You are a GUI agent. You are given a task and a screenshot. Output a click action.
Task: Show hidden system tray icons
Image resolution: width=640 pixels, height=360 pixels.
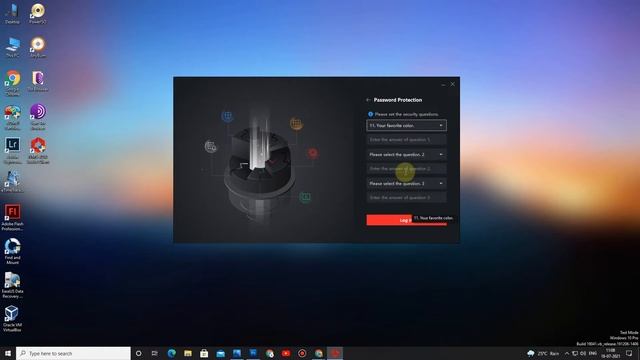tap(567, 353)
